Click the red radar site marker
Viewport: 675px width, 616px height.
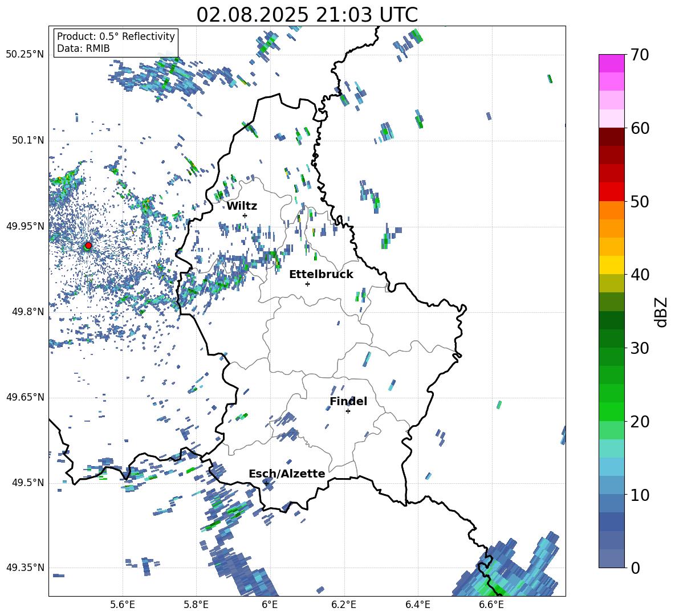click(88, 245)
